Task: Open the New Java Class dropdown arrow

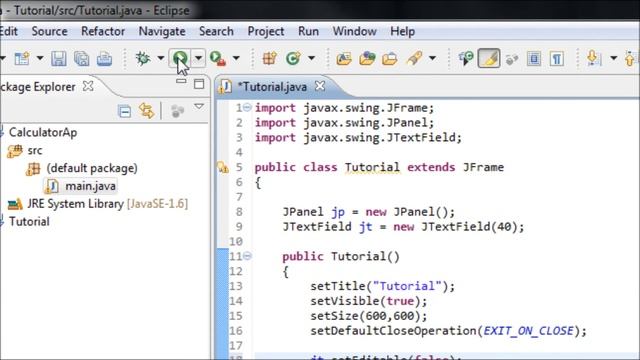Action: pos(311,58)
